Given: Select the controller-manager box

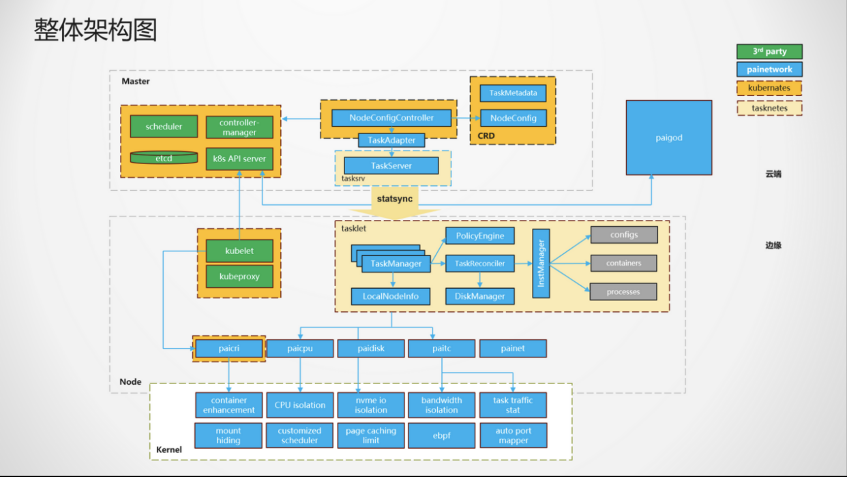Looking at the screenshot, I should coord(239,127).
